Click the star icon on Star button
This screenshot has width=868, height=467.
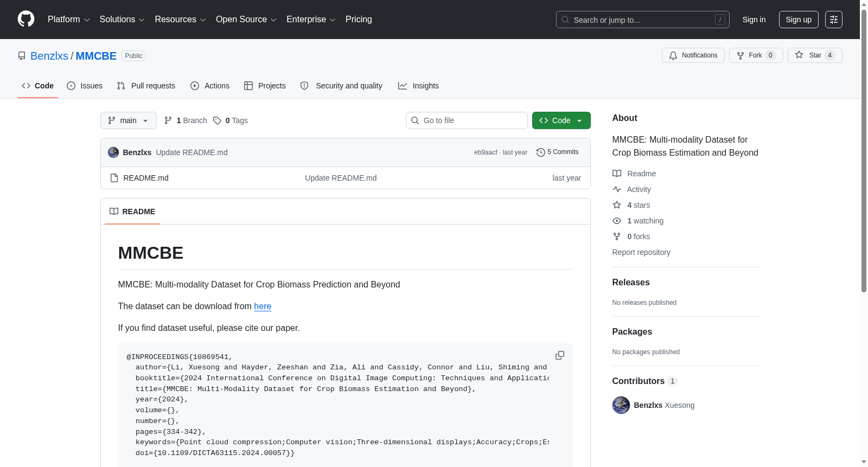click(x=799, y=55)
